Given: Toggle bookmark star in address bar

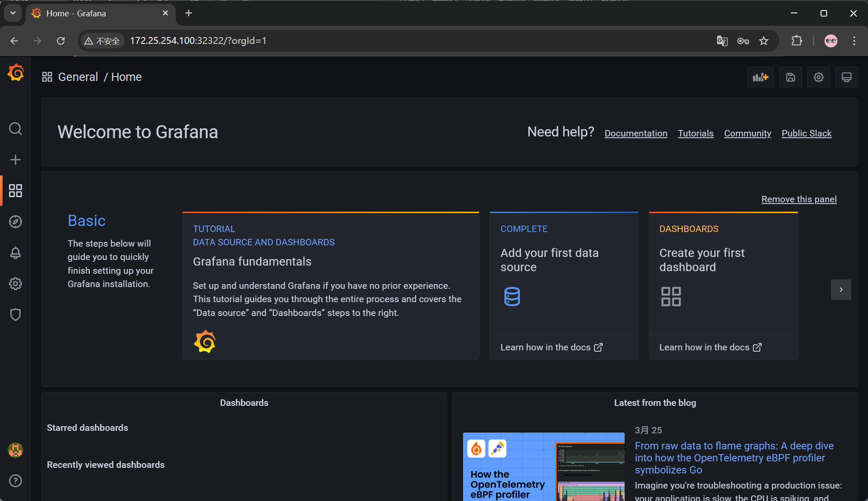Looking at the screenshot, I should [764, 41].
